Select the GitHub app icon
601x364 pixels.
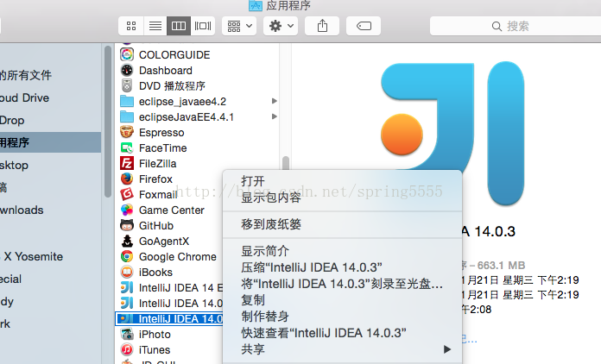pyautogui.click(x=127, y=225)
